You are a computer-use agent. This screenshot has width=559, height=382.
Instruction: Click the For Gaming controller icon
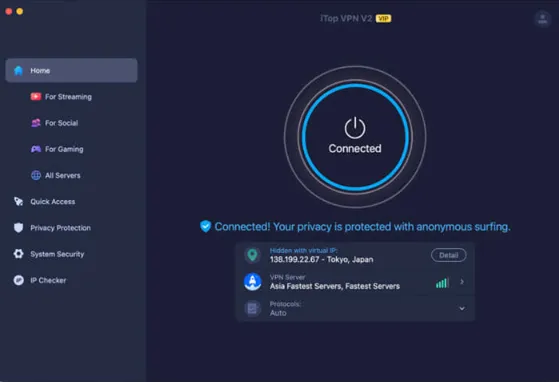coord(36,149)
